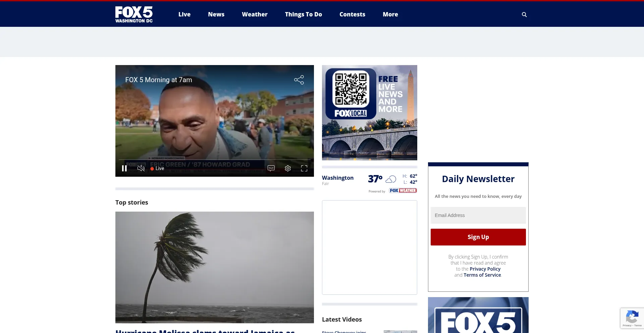The width and height of the screenshot is (644, 333).
Task: Click the share icon on the video player
Action: pyautogui.click(x=299, y=80)
